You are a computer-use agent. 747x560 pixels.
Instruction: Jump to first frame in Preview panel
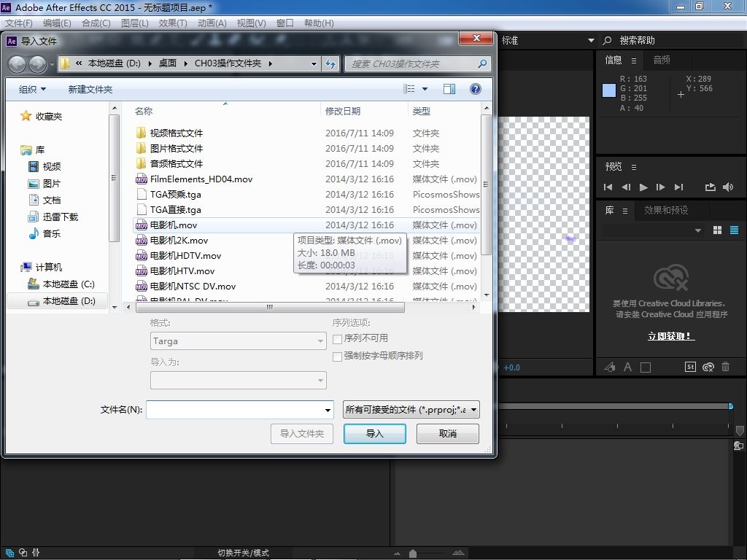pyautogui.click(x=608, y=187)
